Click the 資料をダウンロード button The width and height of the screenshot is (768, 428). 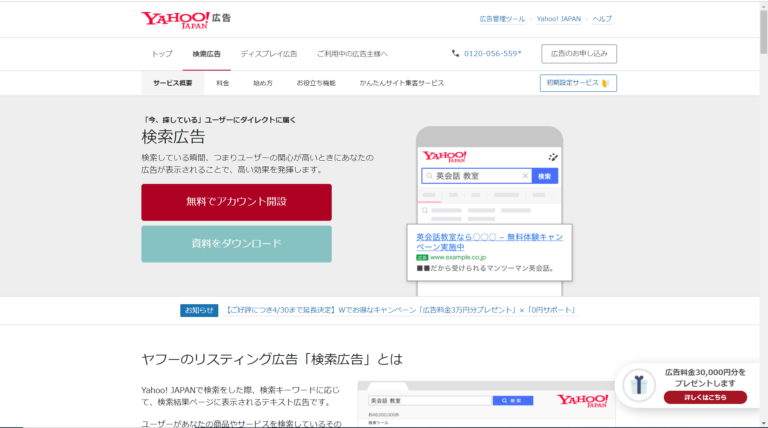click(x=237, y=244)
